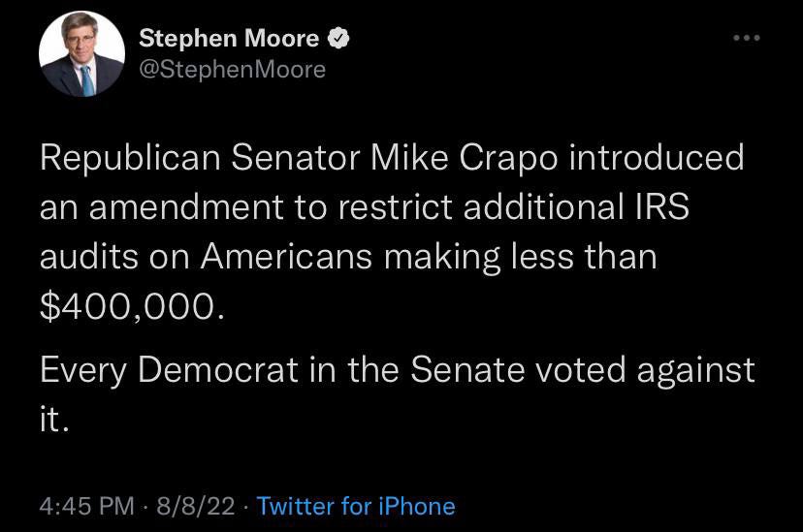Screen dimensions: 803x532
Task: Click the final word it. of tweet
Action: tap(53, 419)
